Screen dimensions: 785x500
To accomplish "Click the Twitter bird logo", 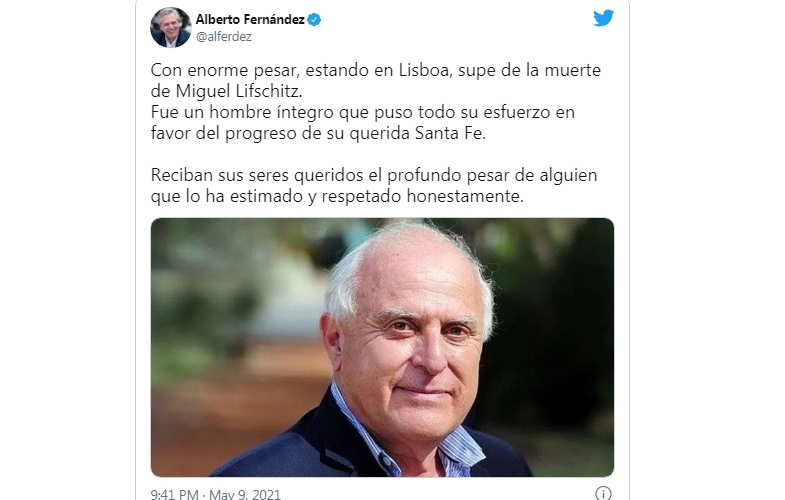I will pyautogui.click(x=603, y=18).
